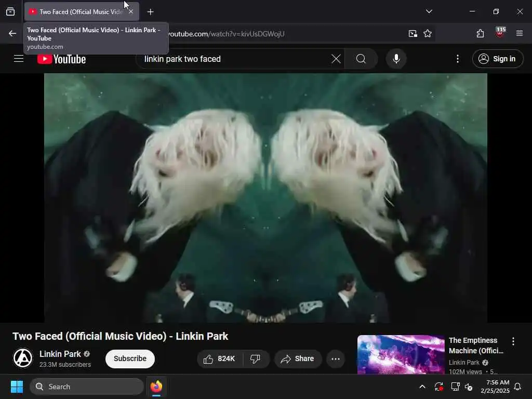Clear the YouTube search query
The height and width of the screenshot is (399, 532).
[x=336, y=59]
